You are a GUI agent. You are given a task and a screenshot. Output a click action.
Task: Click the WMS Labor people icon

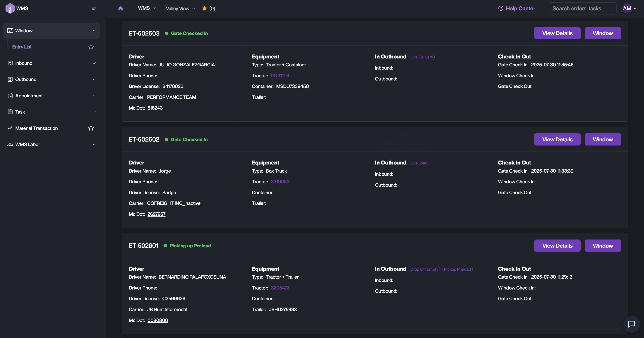[x=10, y=144]
